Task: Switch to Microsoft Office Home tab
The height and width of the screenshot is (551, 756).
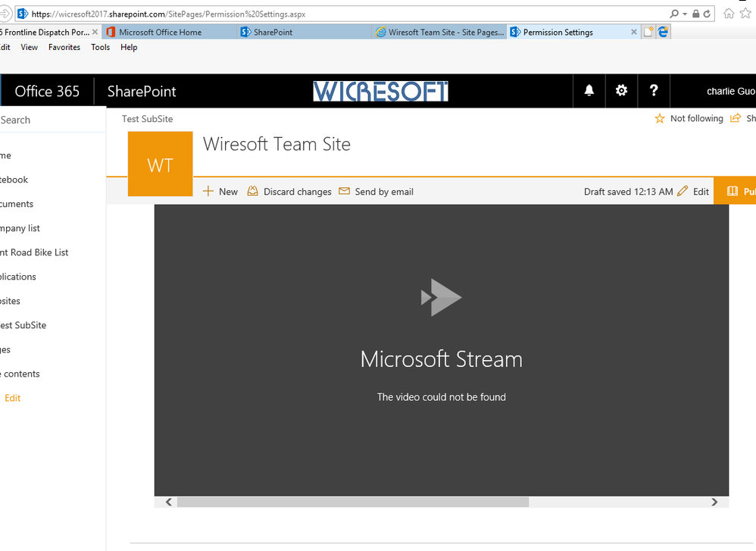Action: click(170, 33)
